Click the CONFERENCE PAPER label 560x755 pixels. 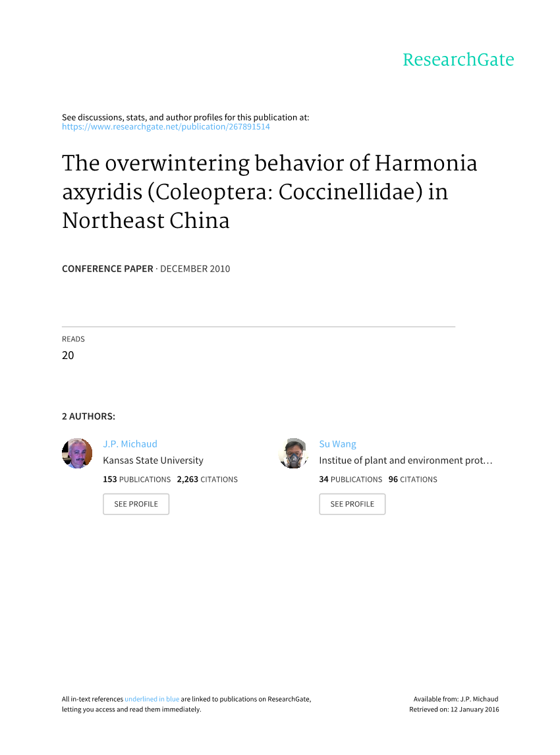click(107, 269)
